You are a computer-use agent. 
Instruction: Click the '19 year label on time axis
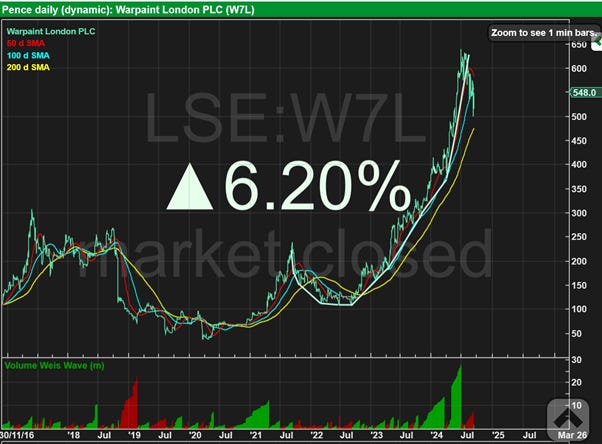point(134,436)
